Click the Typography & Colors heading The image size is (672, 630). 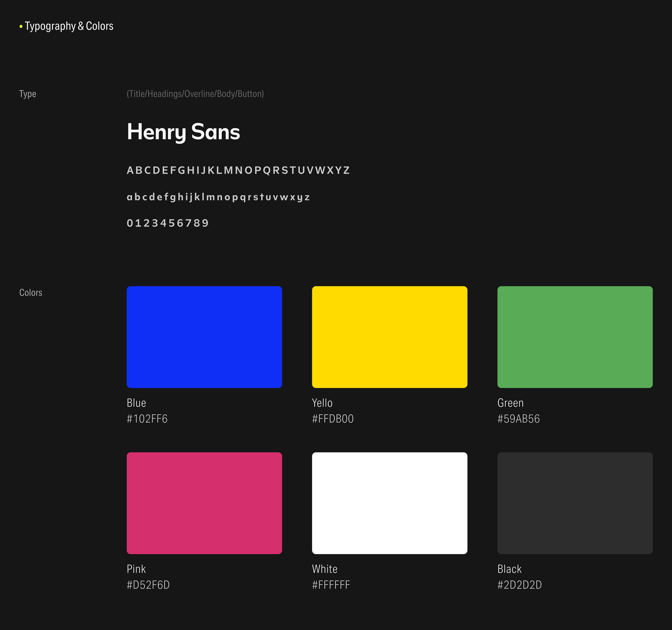69,26
